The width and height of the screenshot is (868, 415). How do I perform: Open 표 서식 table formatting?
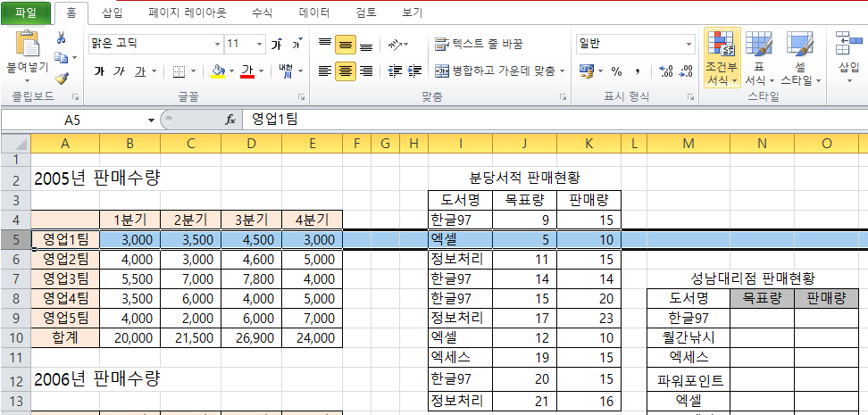click(x=759, y=58)
